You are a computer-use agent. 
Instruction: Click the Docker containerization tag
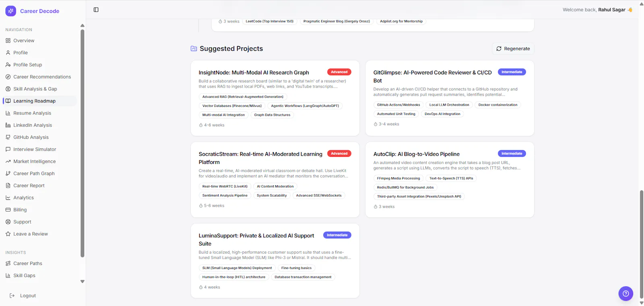coord(498,105)
